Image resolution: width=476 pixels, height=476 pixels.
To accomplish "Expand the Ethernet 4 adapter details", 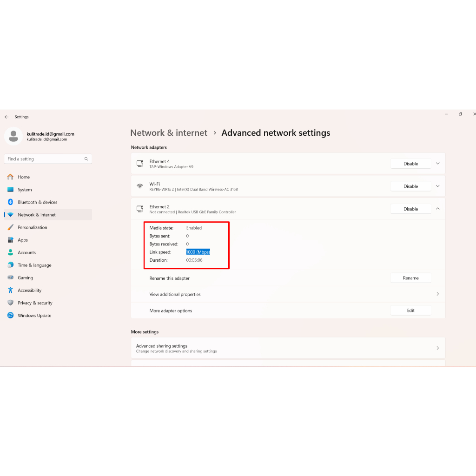I will click(x=438, y=163).
